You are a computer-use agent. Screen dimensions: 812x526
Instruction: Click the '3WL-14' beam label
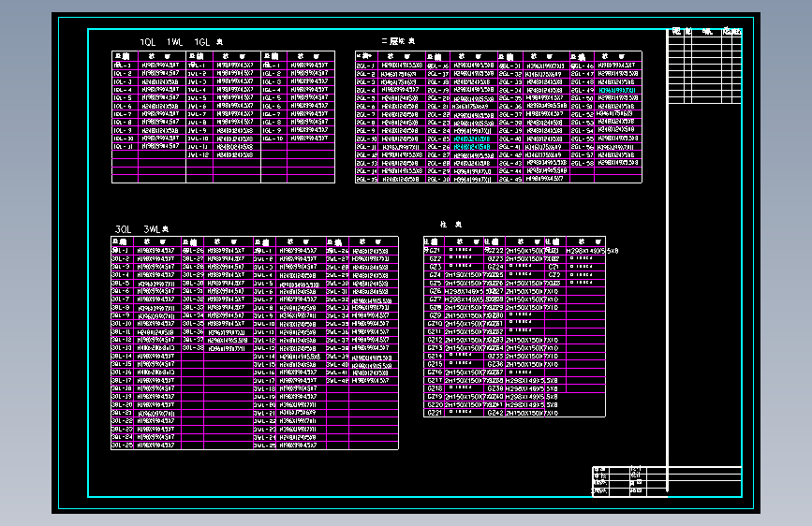[265, 357]
